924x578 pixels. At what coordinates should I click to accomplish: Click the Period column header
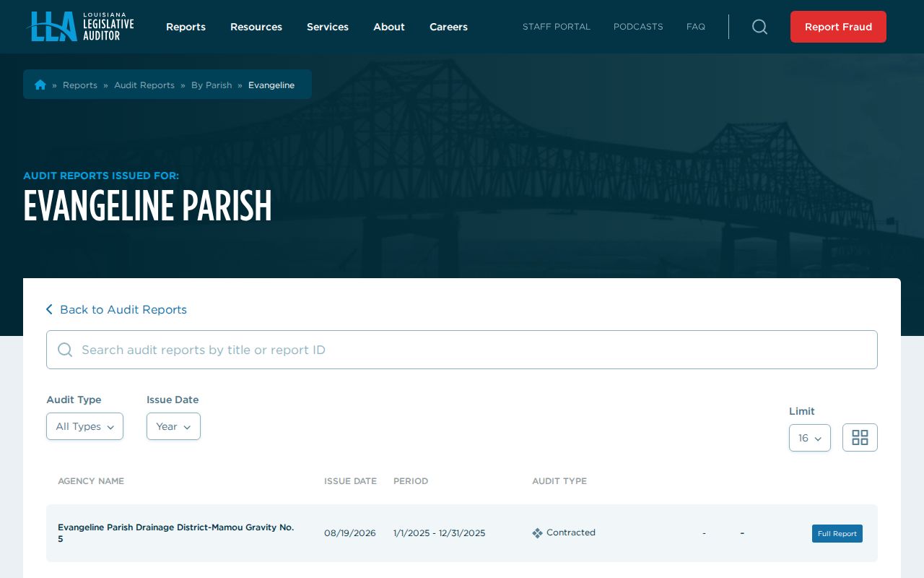(411, 481)
